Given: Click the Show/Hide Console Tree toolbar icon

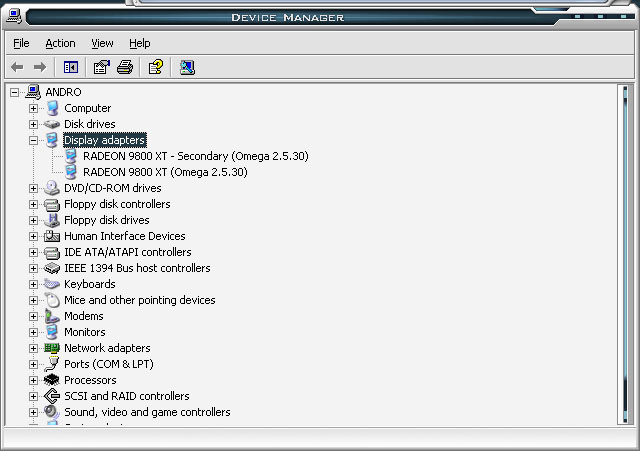Looking at the screenshot, I should pos(71,67).
